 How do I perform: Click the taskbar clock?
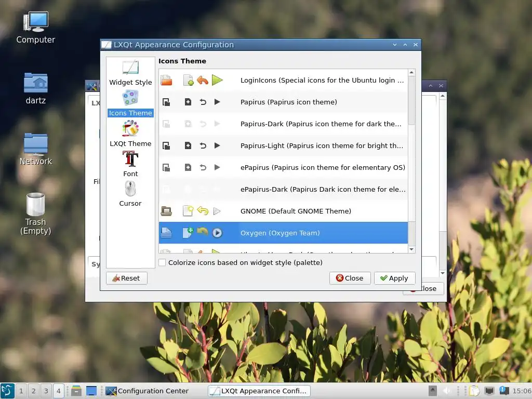pos(522,391)
